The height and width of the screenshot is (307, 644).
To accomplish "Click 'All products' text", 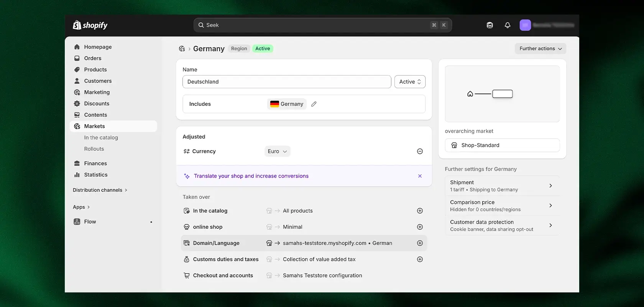I will point(298,211).
